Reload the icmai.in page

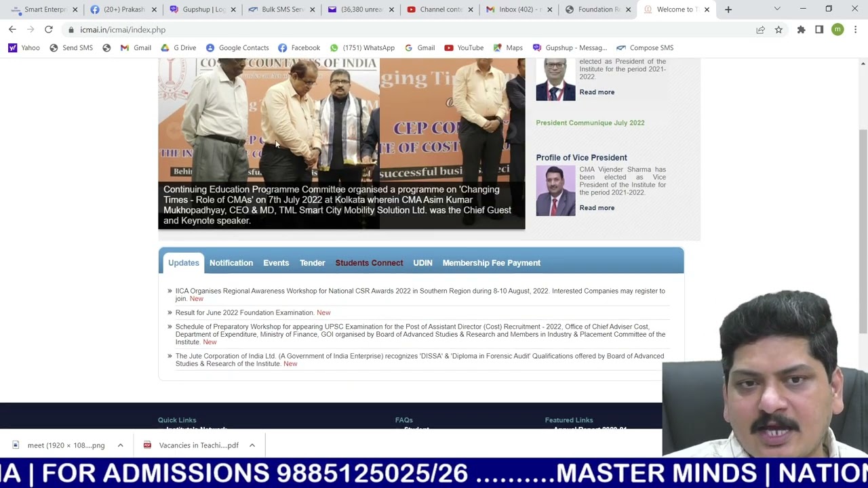[49, 30]
